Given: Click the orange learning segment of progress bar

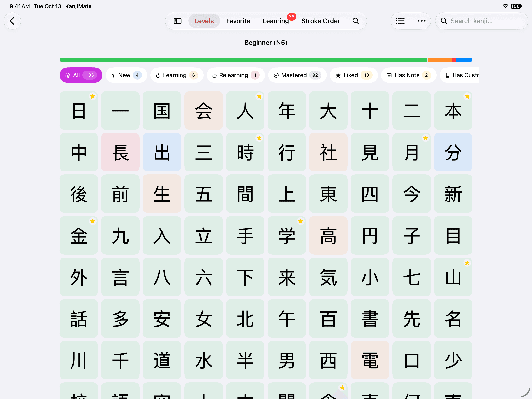Looking at the screenshot, I should (x=440, y=60).
